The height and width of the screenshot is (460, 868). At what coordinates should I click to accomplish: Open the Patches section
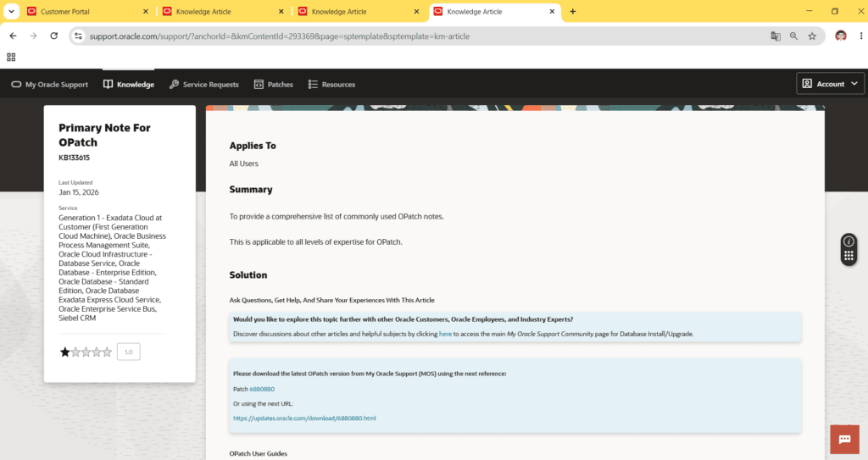tap(274, 84)
